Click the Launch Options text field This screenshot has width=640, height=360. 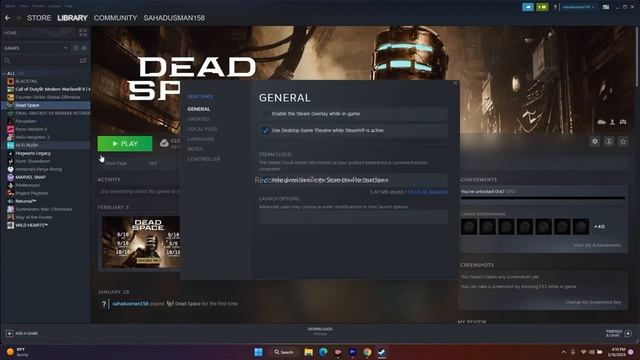pos(353,217)
